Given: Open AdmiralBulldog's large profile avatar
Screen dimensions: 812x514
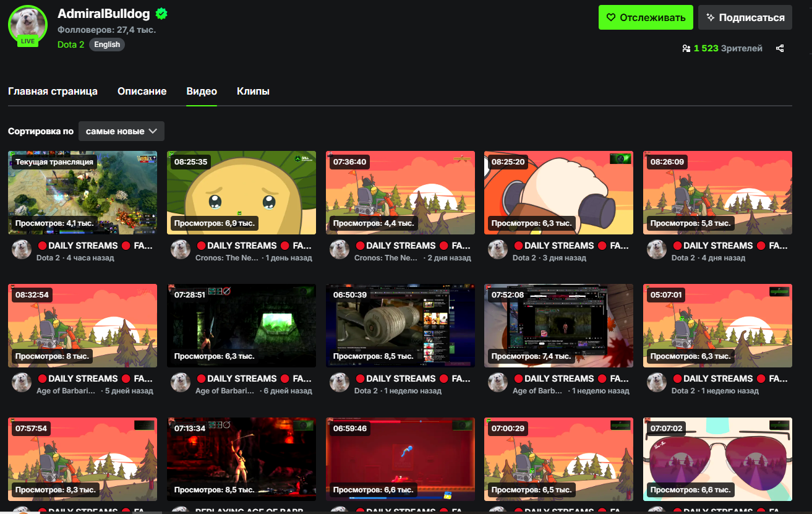Looking at the screenshot, I should (x=28, y=25).
